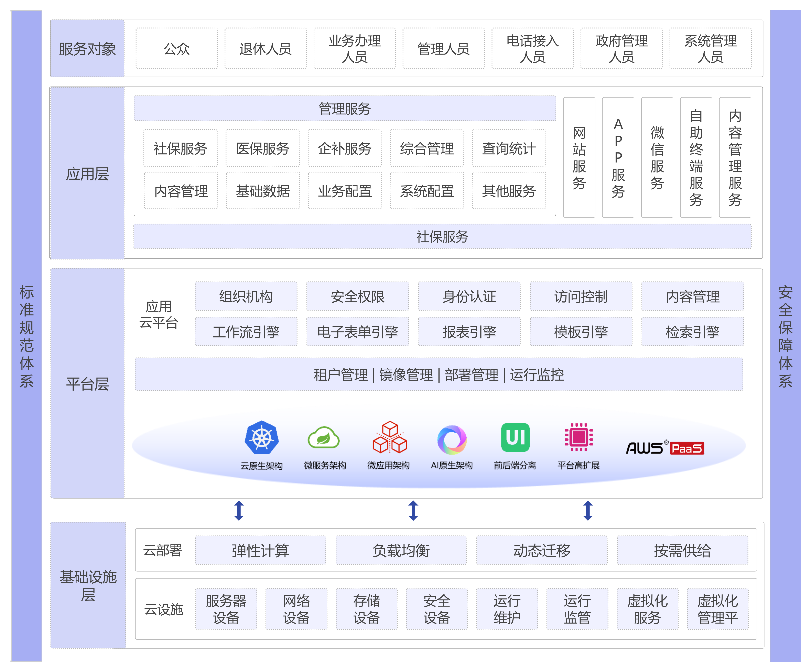Select the 管理人员 box in 服务对象 row
Image resolution: width=811 pixels, height=672 pixels.
point(443,49)
